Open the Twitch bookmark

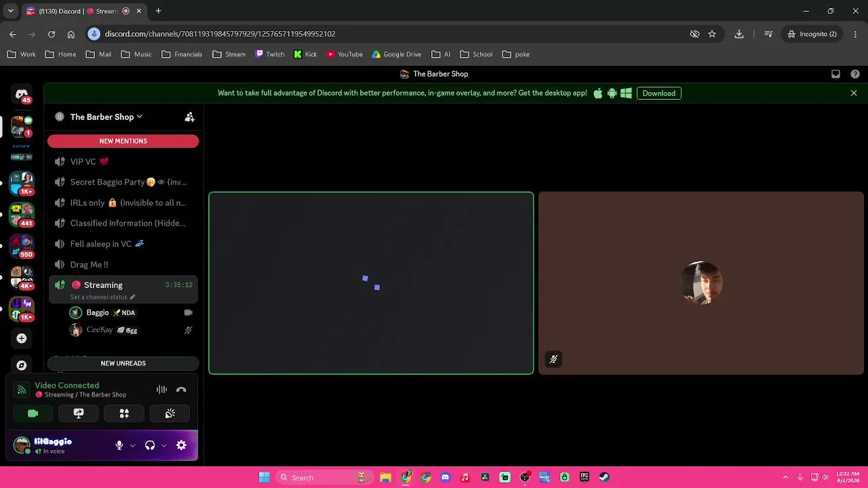[x=269, y=54]
